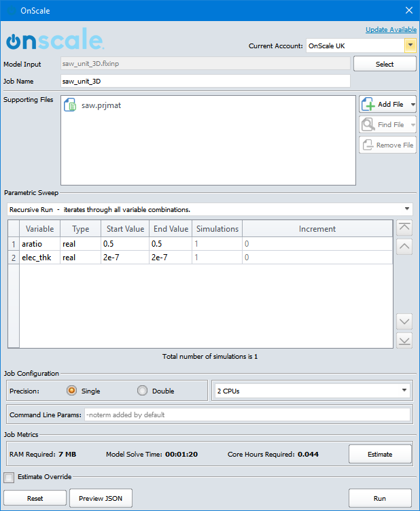Screen dimensions: 420x511
Task: Click the Remove File icon button
Action: pos(388,145)
